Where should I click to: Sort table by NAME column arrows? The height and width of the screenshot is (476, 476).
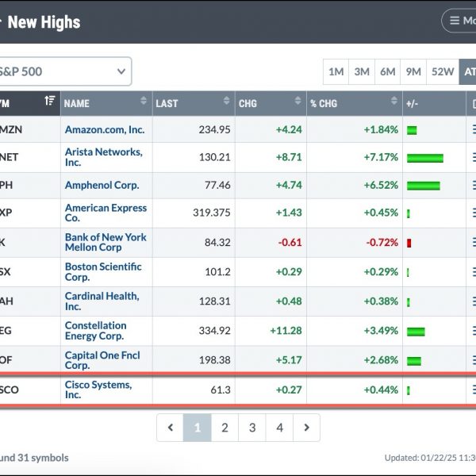144,101
